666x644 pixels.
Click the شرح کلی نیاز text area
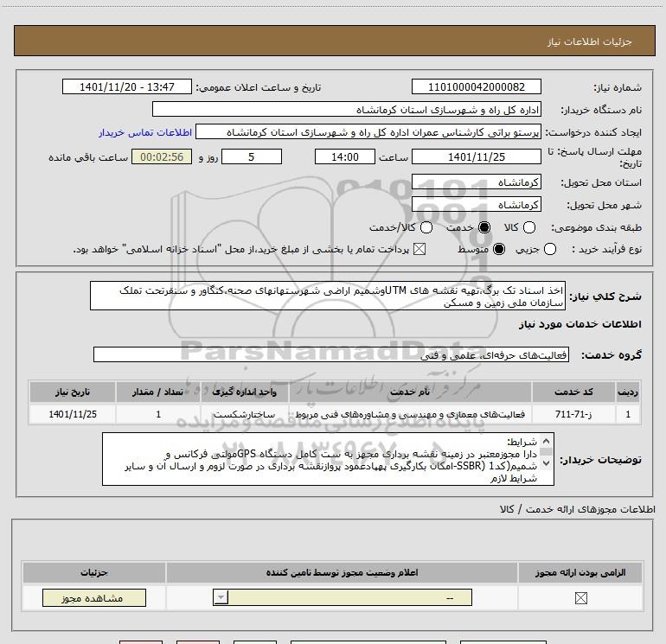[328, 296]
